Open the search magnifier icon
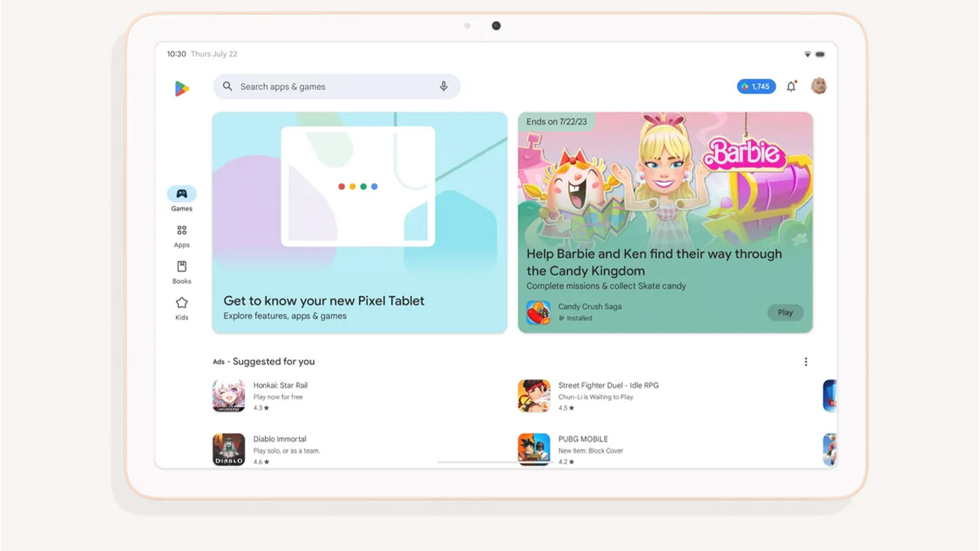 point(227,86)
